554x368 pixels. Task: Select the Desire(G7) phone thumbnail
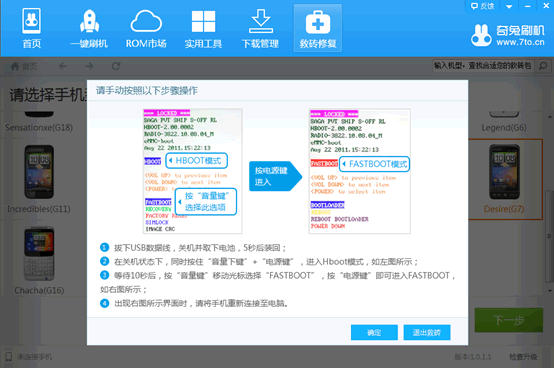point(504,172)
